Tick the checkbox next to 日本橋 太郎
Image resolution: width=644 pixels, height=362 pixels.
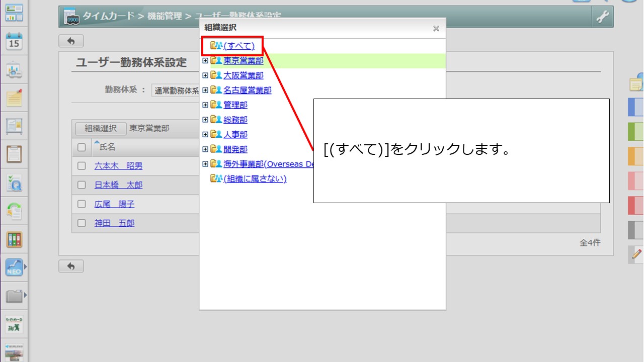point(82,185)
